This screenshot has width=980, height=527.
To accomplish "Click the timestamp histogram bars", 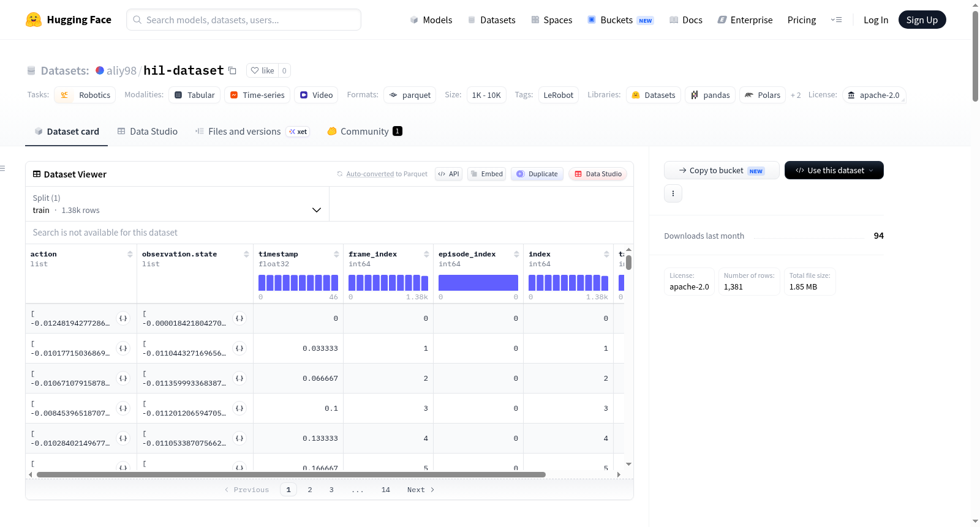I will point(298,283).
